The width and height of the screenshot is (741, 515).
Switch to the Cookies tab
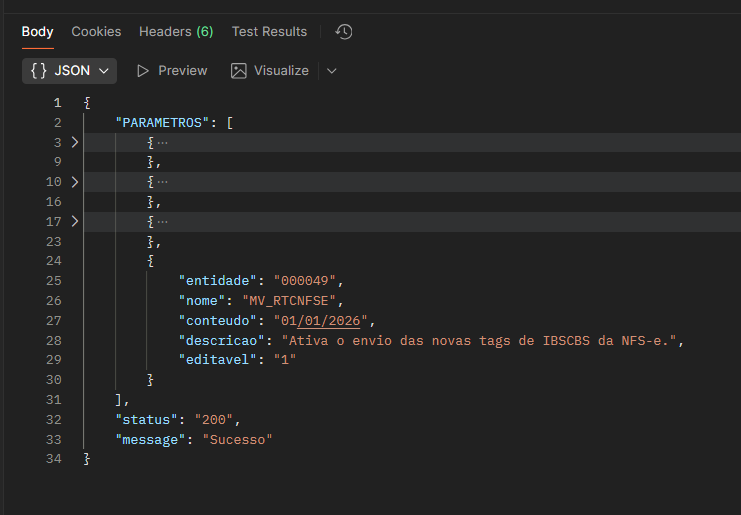[x=96, y=32]
